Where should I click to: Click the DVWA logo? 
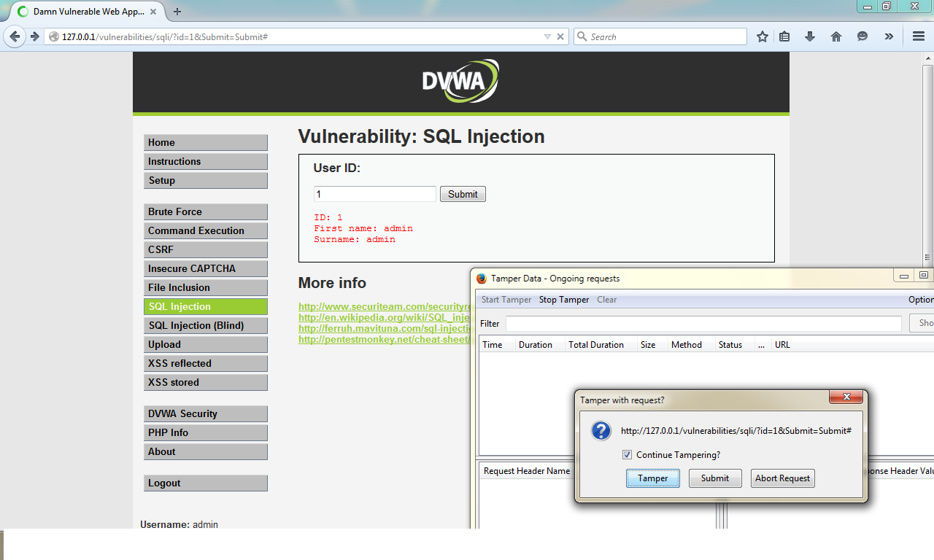click(x=459, y=80)
